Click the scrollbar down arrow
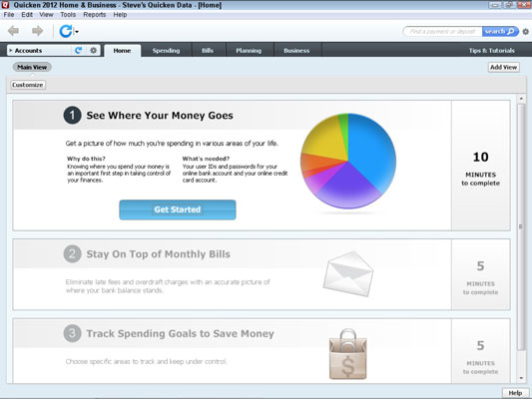 point(521,378)
